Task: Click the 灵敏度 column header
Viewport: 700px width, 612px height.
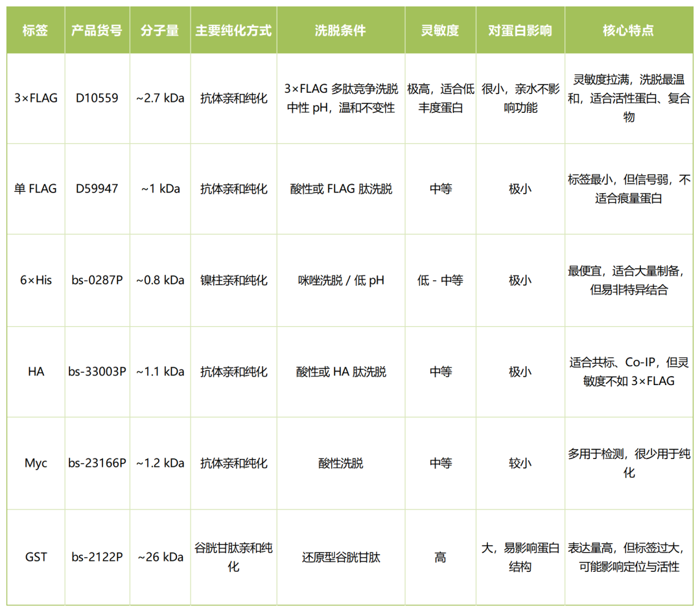Action: tap(440, 30)
